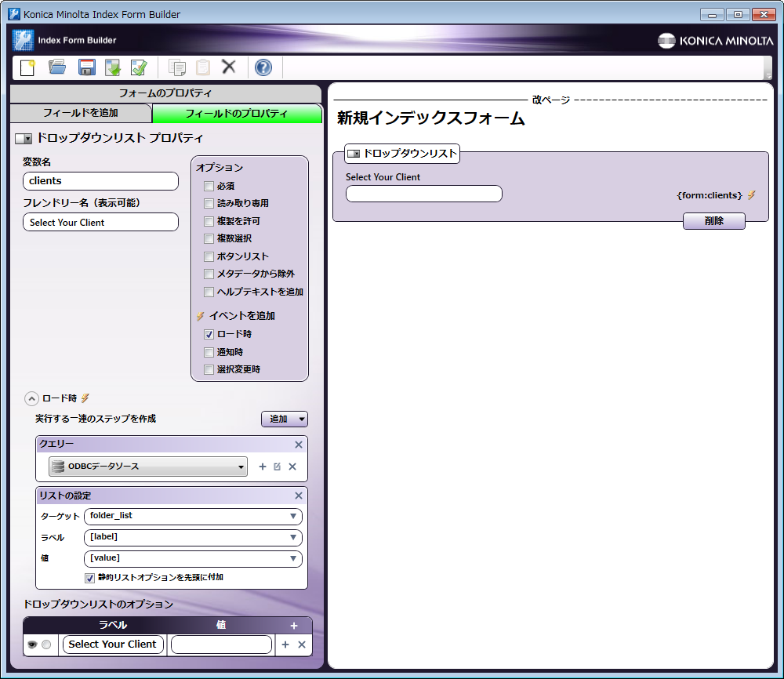Close the リストの設定 step panel
Viewport: 784px width, 679px height.
[299, 496]
